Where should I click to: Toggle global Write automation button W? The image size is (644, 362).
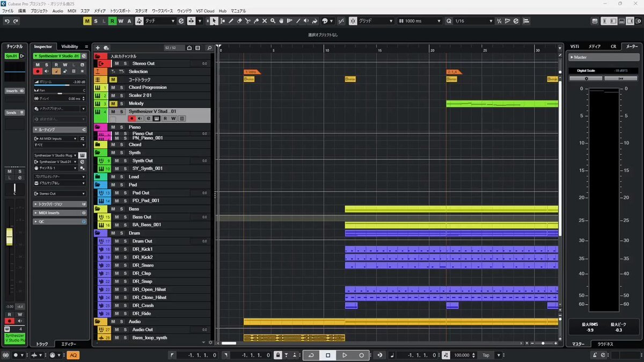point(121,21)
